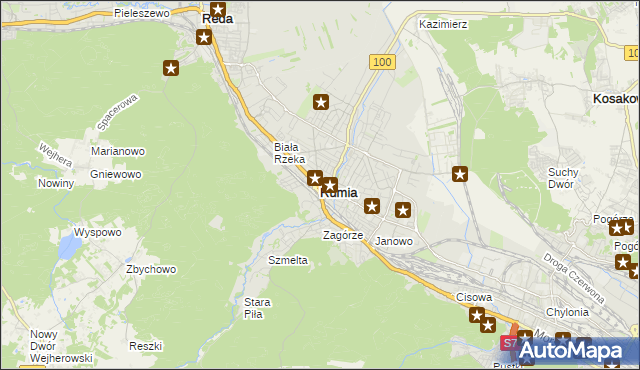Image resolution: width=640 pixels, height=370 pixels.
Task: Click the Wyspowo village label
Action: click(x=98, y=232)
